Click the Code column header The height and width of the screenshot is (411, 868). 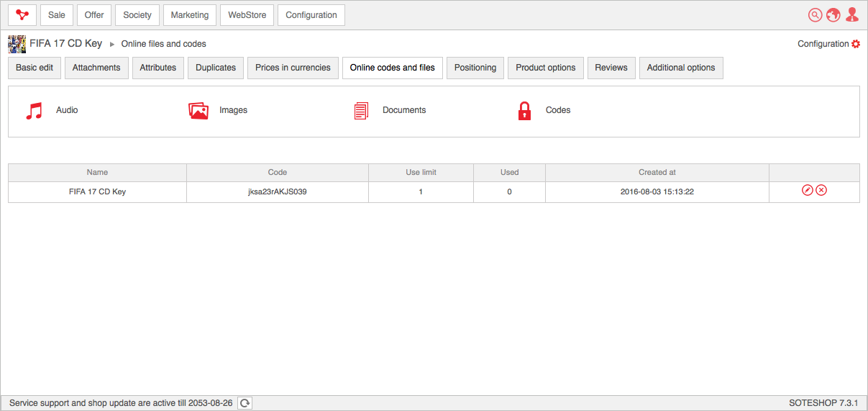278,173
